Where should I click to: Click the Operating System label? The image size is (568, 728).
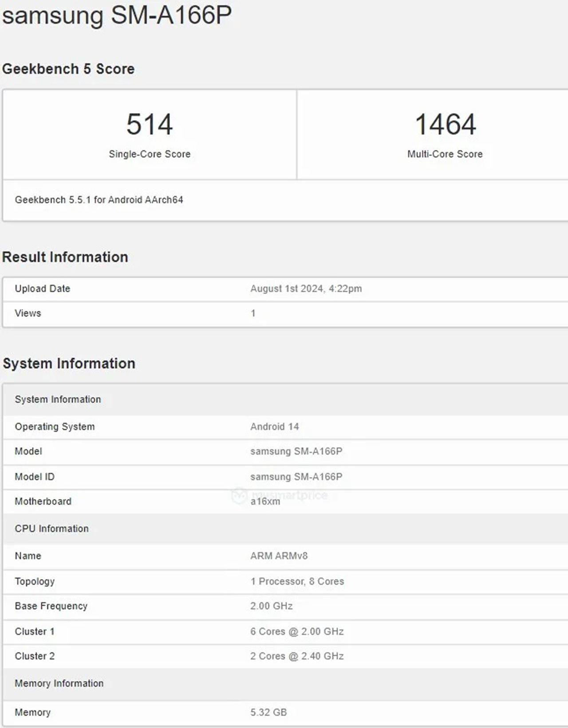coord(55,427)
